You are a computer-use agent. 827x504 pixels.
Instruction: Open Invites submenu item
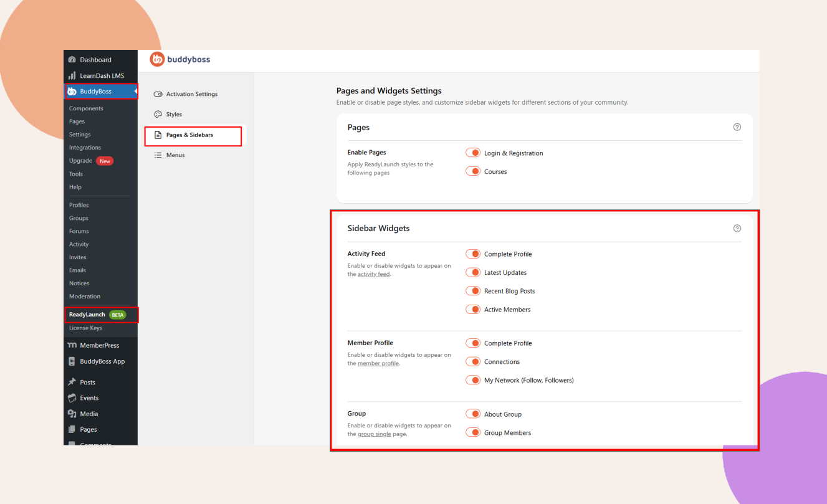pos(78,257)
